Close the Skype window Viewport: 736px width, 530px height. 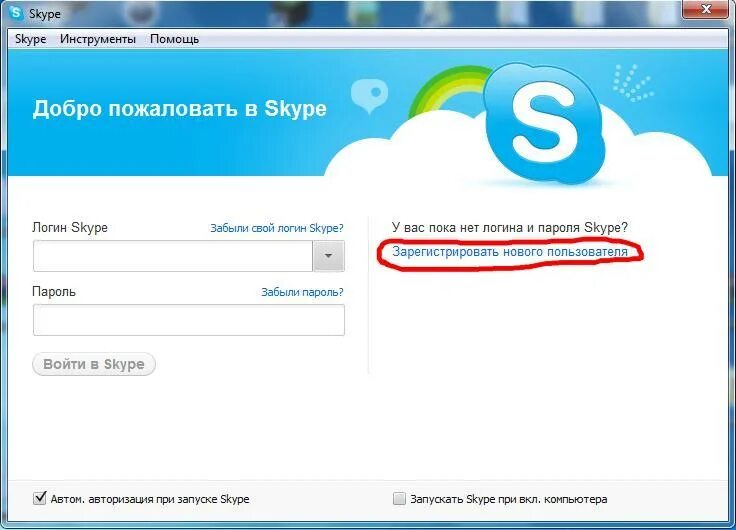[x=705, y=9]
